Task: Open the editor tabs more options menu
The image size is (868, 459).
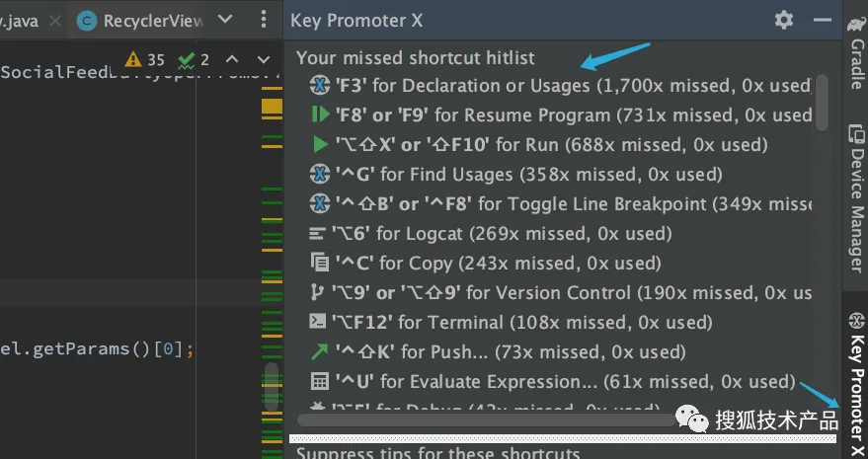Action: [263, 20]
